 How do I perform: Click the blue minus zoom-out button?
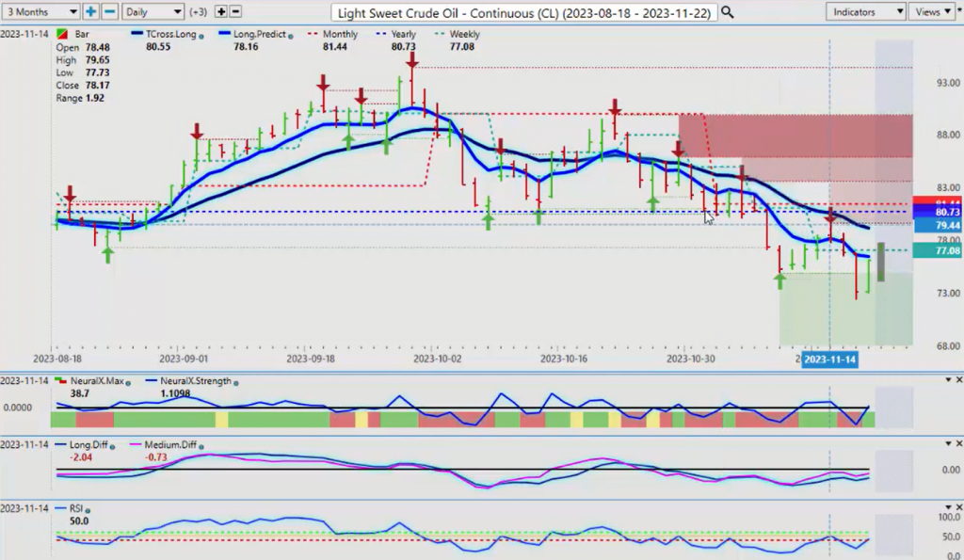[x=109, y=12]
